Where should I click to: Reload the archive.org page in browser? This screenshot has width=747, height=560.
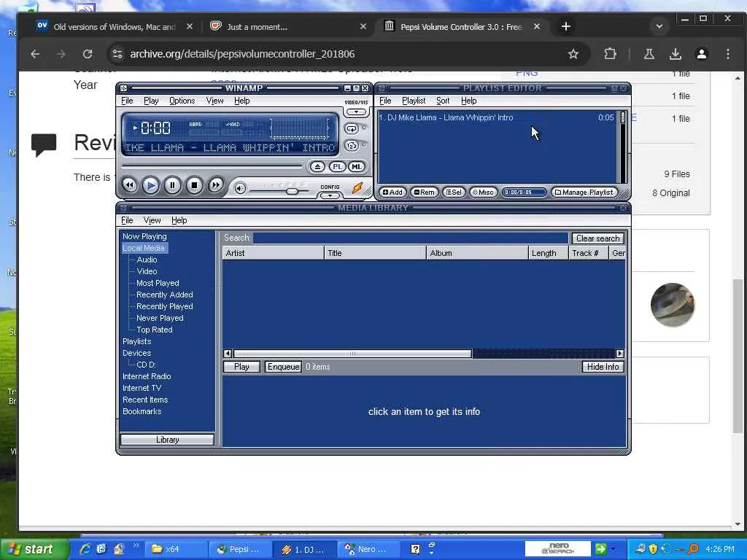coord(88,54)
